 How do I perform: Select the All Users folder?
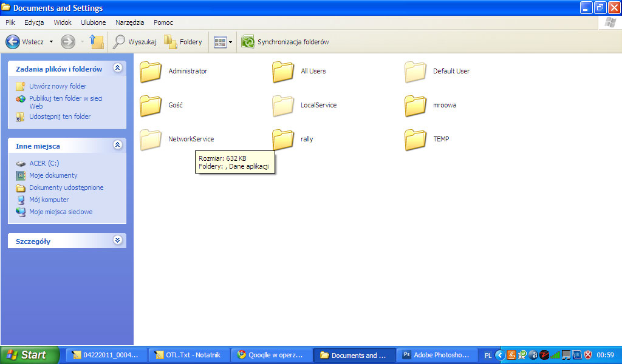click(x=299, y=72)
